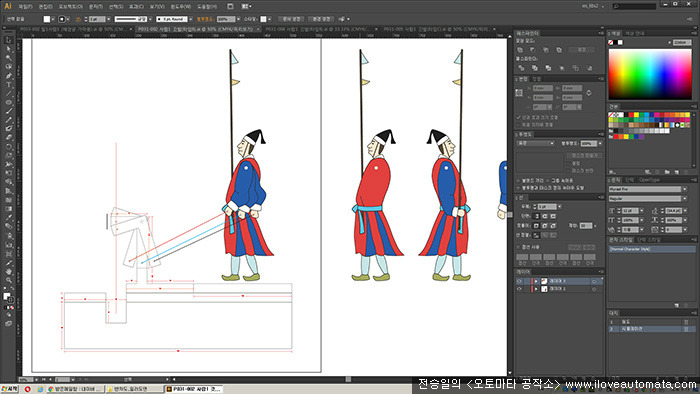Select the Pencil tool
700x394 pixels.
coord(8,120)
